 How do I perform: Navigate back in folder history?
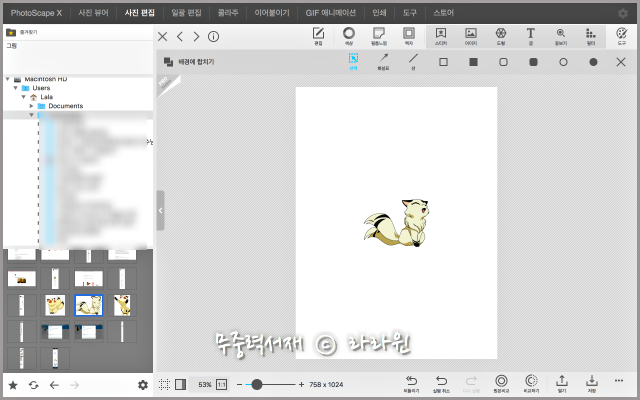pos(54,385)
